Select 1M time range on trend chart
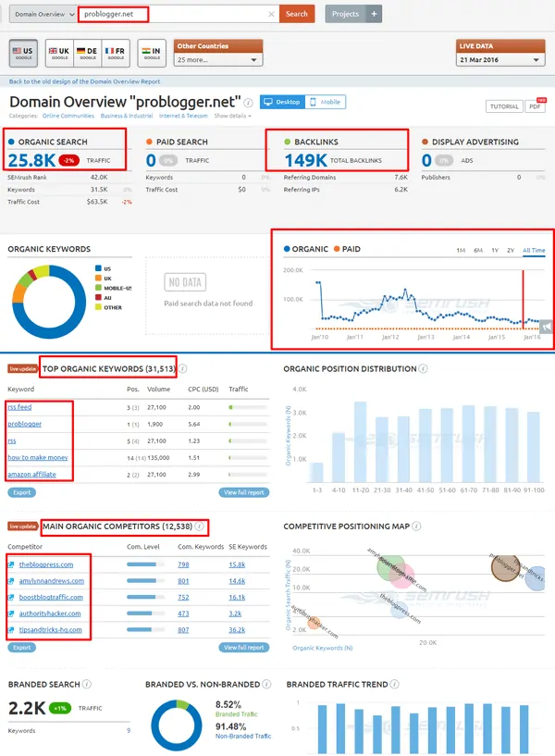 pos(461,250)
